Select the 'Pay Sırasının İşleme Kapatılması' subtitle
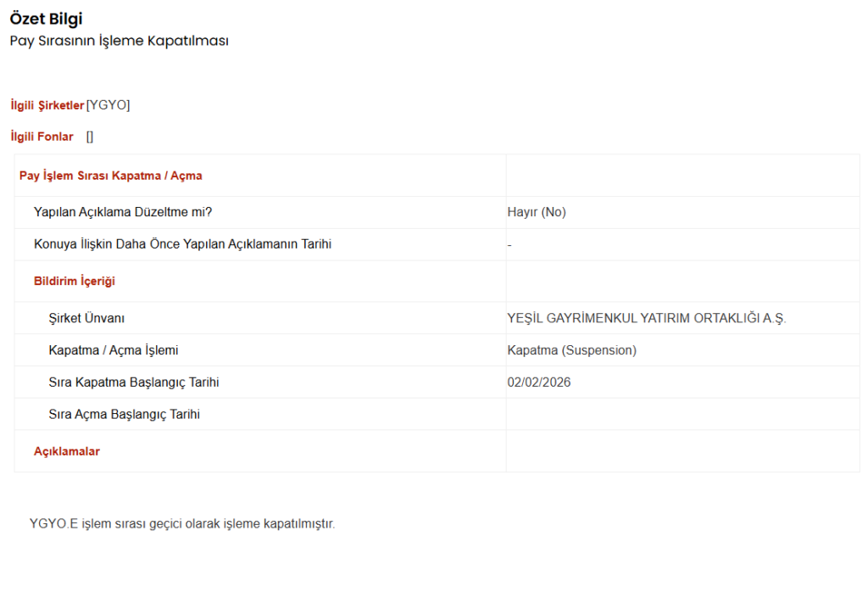 click(x=120, y=41)
